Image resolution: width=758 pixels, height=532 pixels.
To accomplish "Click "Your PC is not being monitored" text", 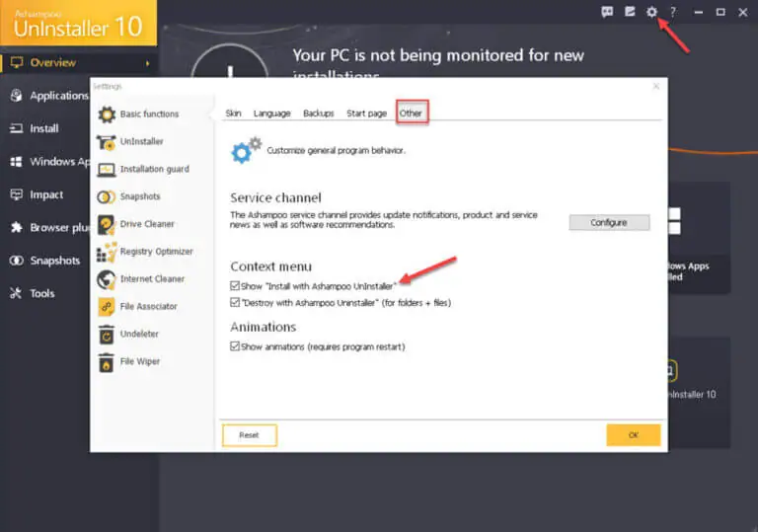I will coord(438,55).
